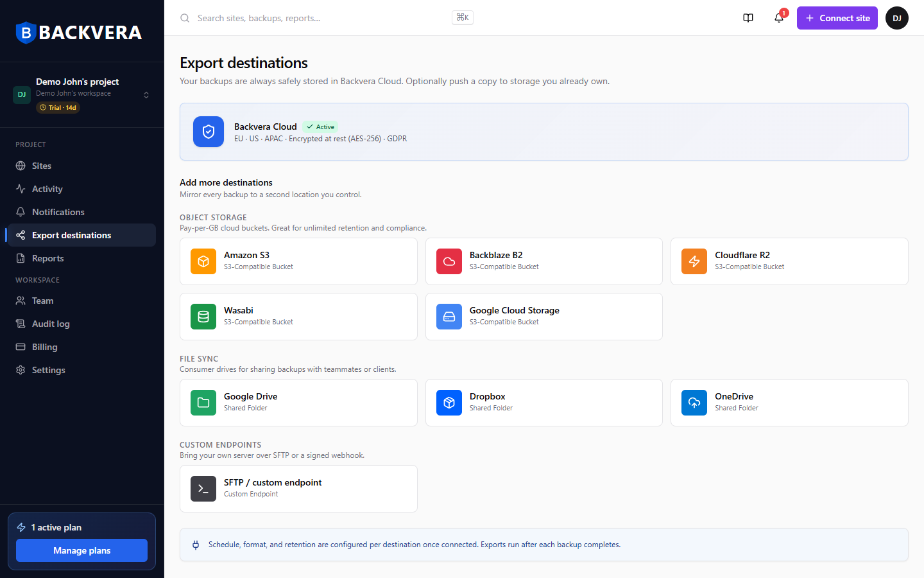Expand the project switcher chevrons
Image resolution: width=924 pixels, height=578 pixels.
(x=146, y=95)
